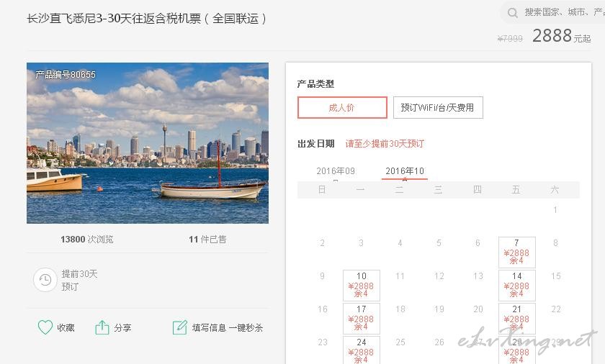
Task: Click the 2888元起 price text
Action: (x=562, y=36)
